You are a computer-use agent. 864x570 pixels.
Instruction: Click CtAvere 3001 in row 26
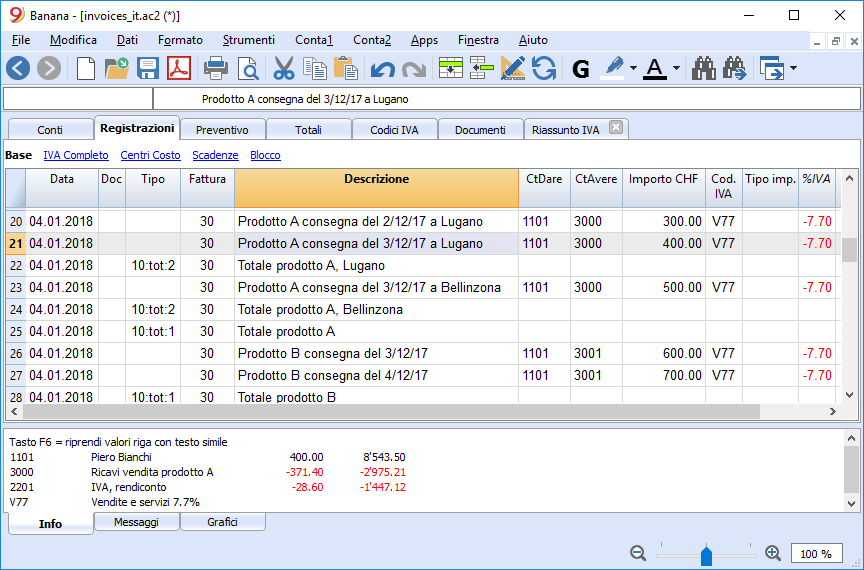point(596,354)
